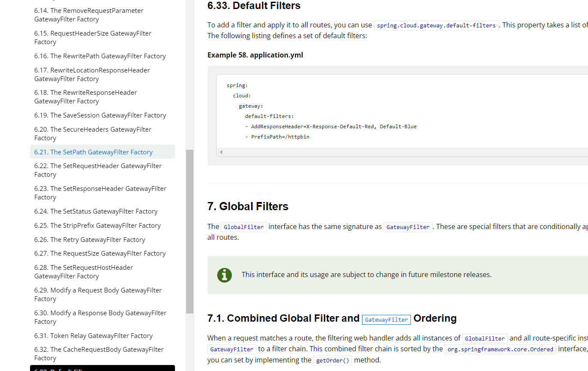
Task: Open 6.20 SecureHeaders GatewayFilter Factory
Action: [x=93, y=134]
